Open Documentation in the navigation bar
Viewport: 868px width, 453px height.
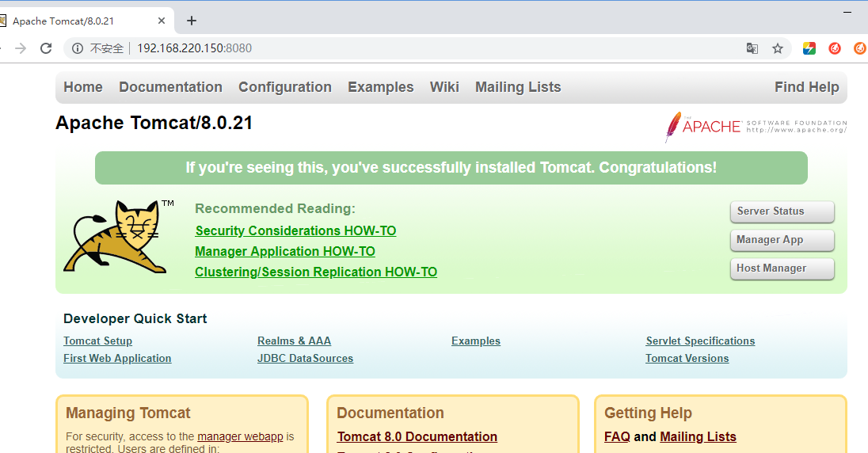(170, 87)
